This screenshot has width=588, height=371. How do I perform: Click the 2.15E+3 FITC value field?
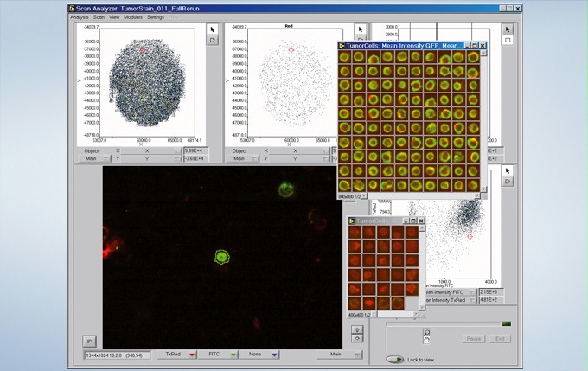click(x=491, y=292)
